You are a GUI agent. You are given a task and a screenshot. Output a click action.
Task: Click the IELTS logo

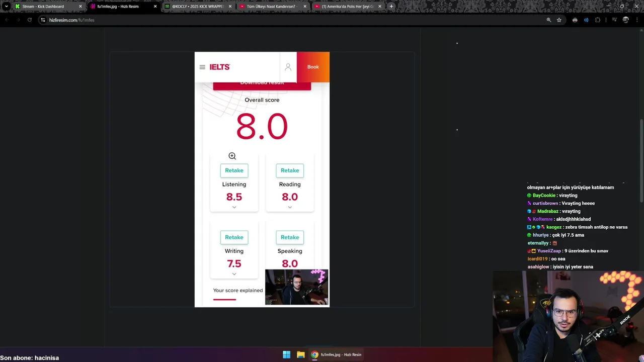[219, 67]
